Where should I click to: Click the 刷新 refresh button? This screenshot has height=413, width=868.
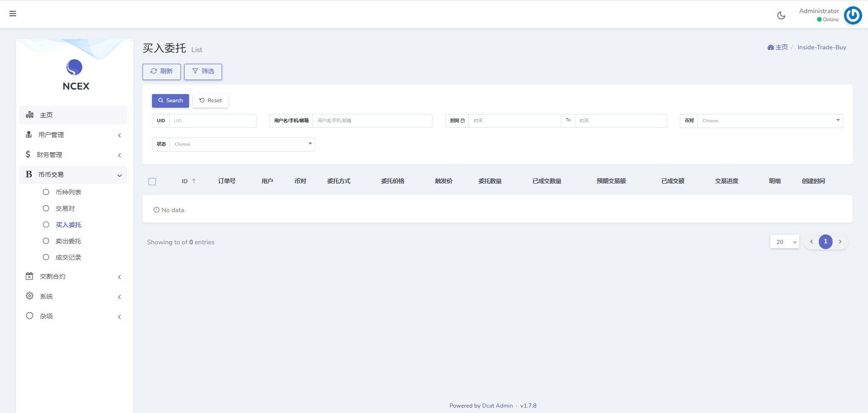click(x=161, y=71)
